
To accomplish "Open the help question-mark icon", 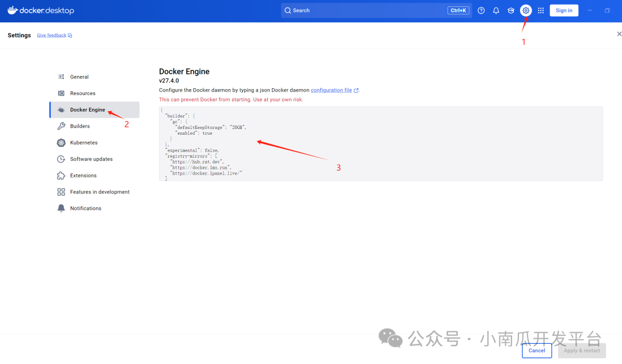I will 481,11.
